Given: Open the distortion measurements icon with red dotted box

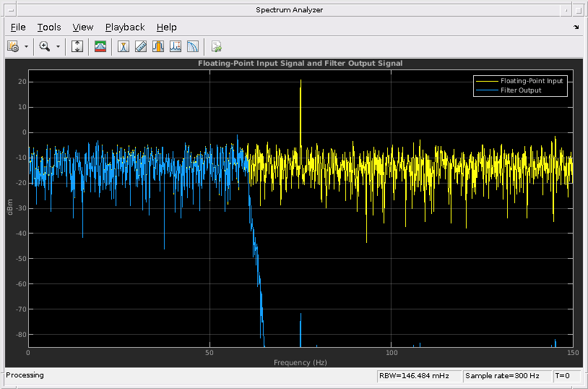Looking at the screenshot, I should 176,46.
